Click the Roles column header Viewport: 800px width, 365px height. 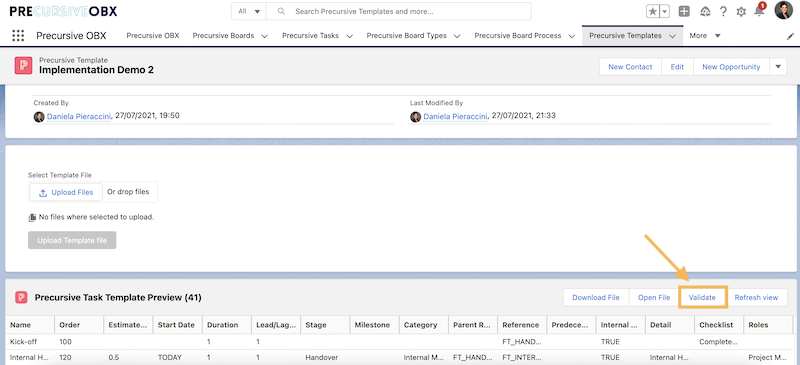(x=768, y=325)
